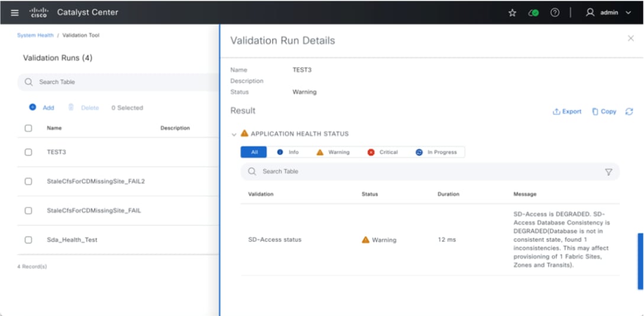
Task: Toggle the select-all checkbox in header
Action: pyautogui.click(x=28, y=128)
